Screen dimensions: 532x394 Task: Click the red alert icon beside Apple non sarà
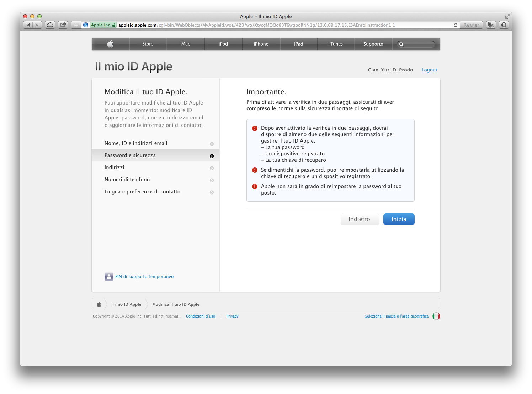(255, 186)
